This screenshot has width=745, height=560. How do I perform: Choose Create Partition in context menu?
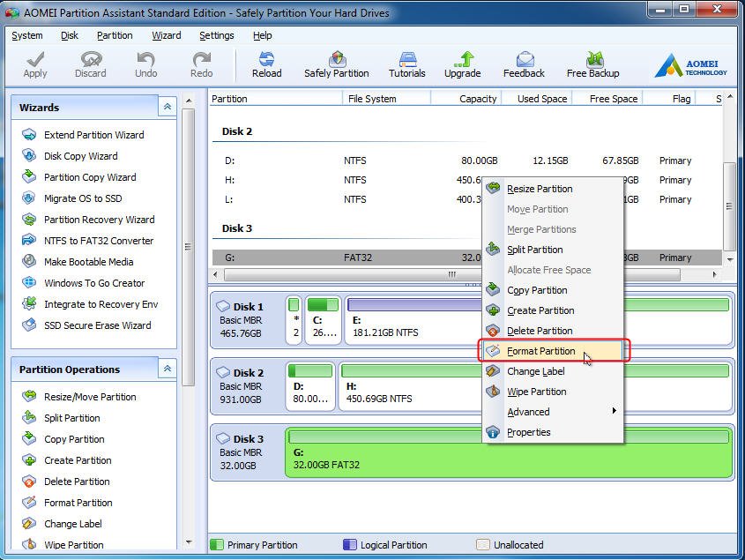tap(553, 310)
